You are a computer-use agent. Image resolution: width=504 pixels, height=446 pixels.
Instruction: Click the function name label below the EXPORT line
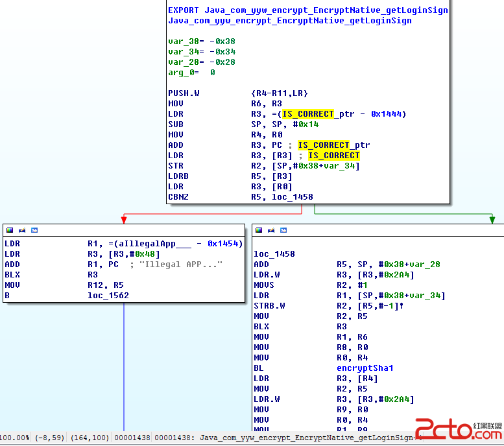pyautogui.click(x=290, y=21)
